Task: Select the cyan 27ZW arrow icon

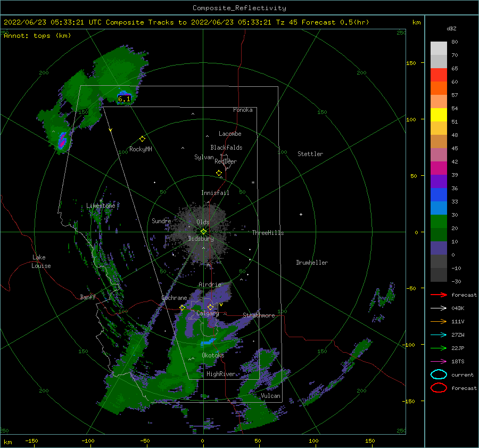Action: click(x=439, y=335)
